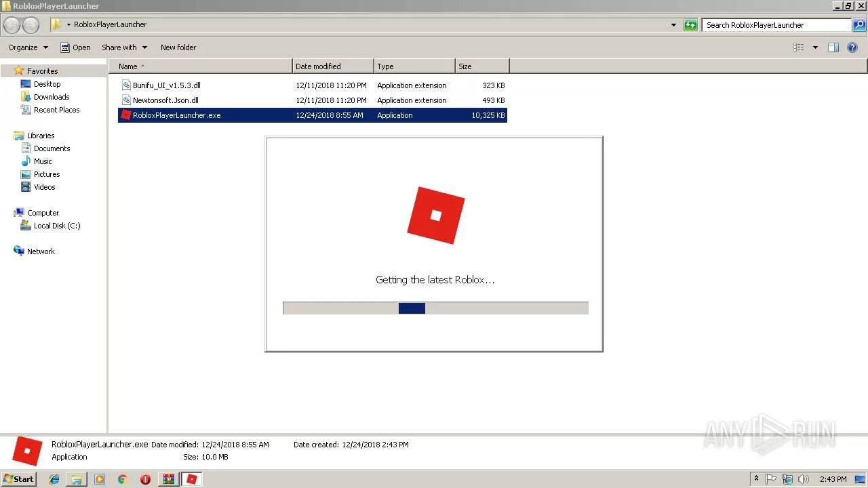Viewport: 868px width, 488px height.
Task: Open Internet Explorer from the taskbar
Action: (54, 479)
